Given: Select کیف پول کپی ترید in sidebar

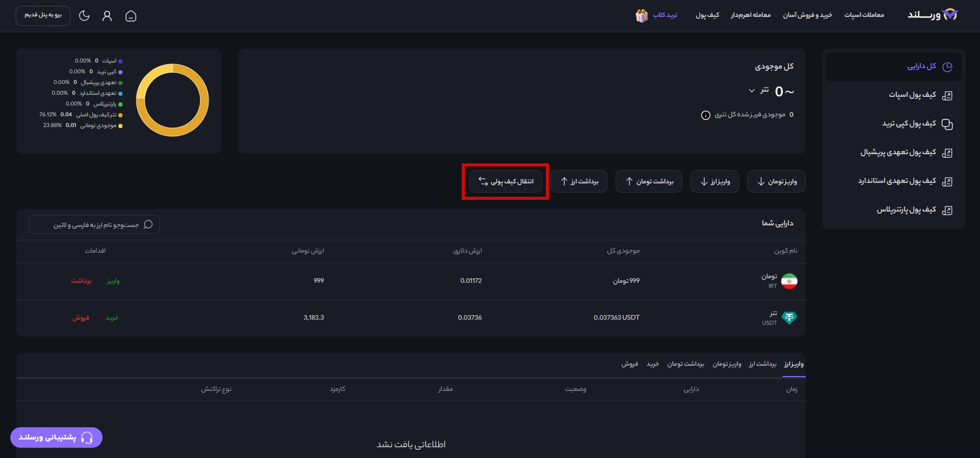Looking at the screenshot, I should [x=909, y=124].
